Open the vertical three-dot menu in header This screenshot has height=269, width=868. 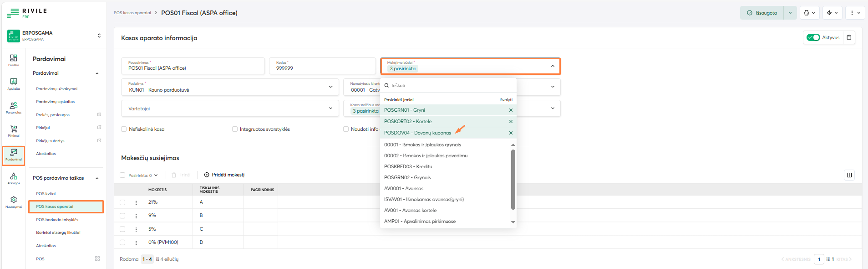click(x=855, y=13)
